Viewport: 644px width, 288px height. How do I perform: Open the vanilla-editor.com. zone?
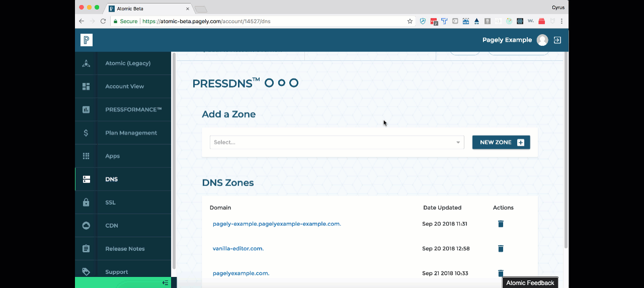point(238,248)
